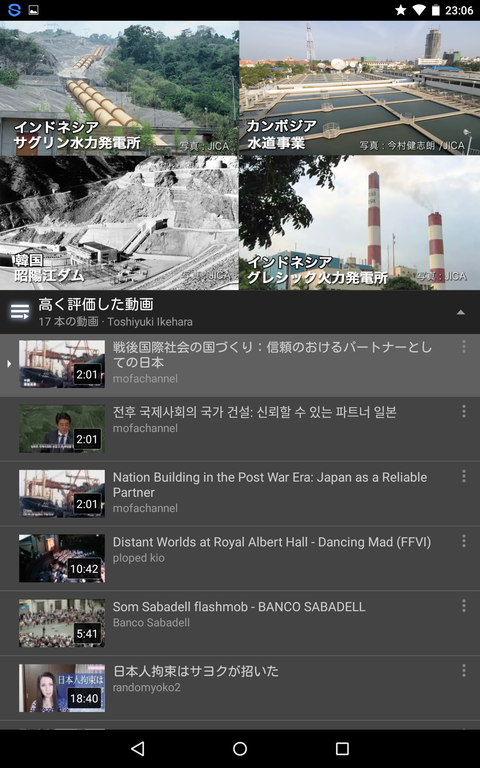Screen dimensions: 480x768
Task: Open options for 日本人拘束はサヨクが招いた video
Action: point(463,671)
